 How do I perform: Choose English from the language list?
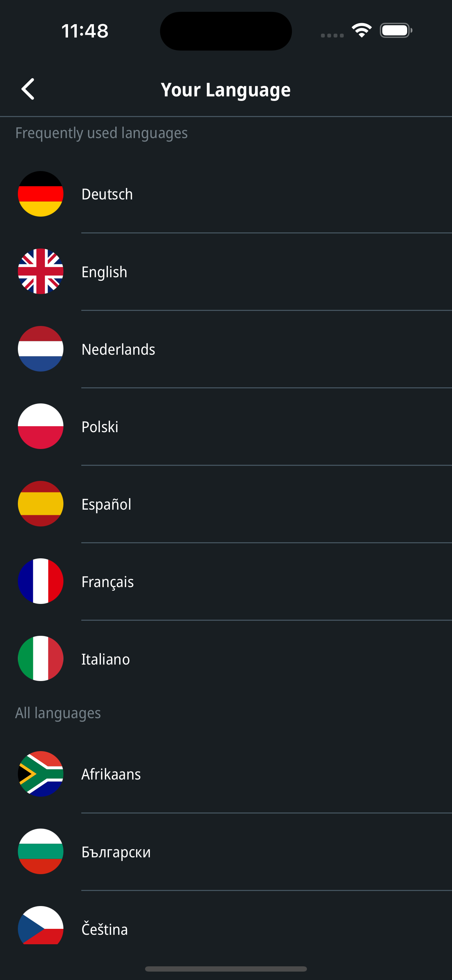(x=226, y=272)
